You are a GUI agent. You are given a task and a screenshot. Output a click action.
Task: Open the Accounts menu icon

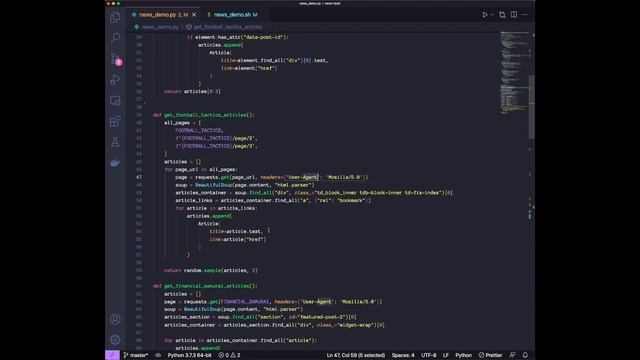click(x=115, y=319)
